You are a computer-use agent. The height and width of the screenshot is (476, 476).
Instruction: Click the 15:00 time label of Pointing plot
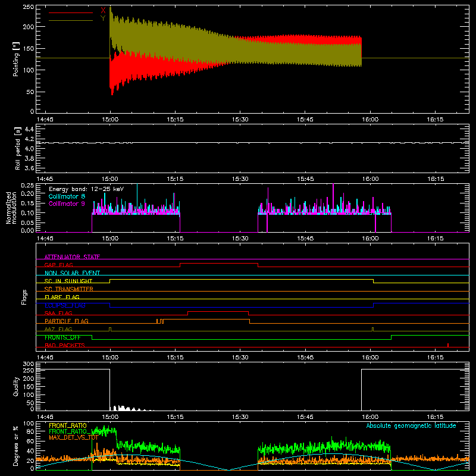coord(110,120)
